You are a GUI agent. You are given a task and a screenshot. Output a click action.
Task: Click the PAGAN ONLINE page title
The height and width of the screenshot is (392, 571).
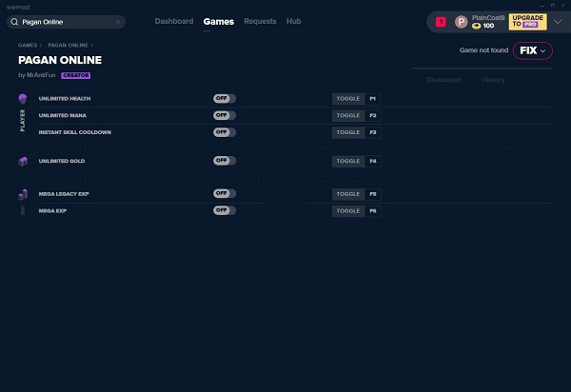(x=60, y=60)
